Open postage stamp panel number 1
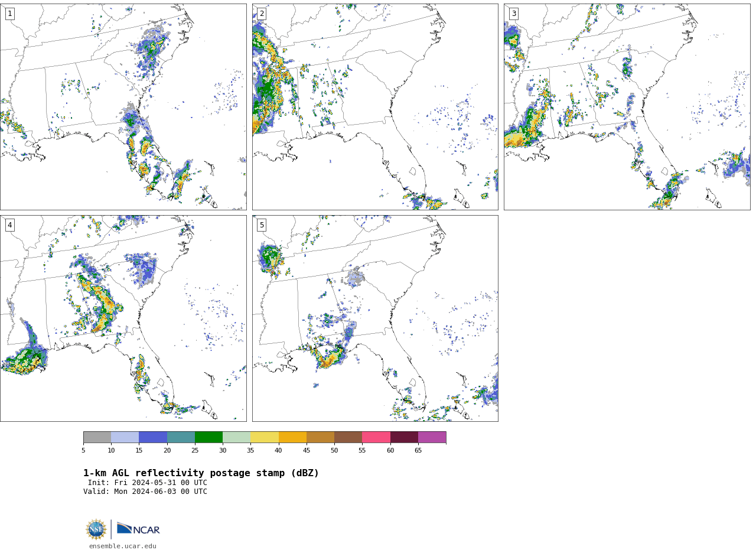The height and width of the screenshot is (553, 756). pos(123,107)
